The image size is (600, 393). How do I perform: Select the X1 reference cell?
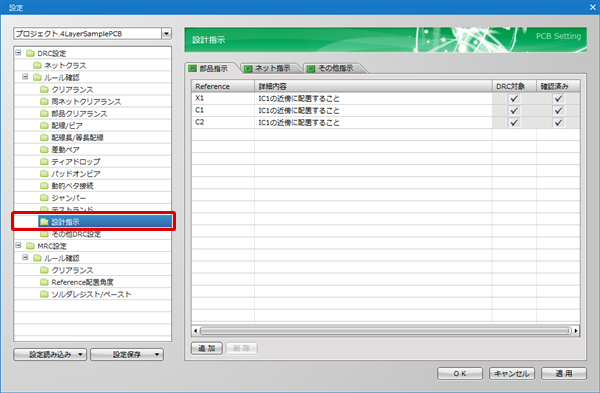point(223,98)
